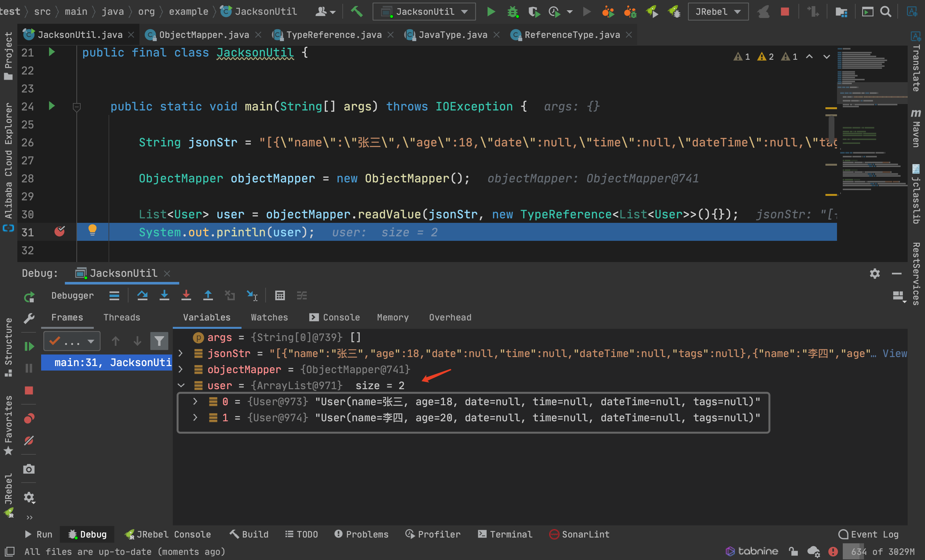Switch to the TypeReference.java editor tab
This screenshot has height=560, width=925.
tap(333, 35)
